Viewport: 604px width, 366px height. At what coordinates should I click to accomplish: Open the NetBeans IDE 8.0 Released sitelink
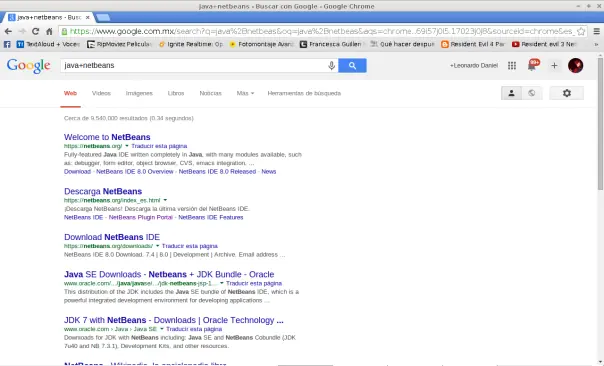tap(217, 171)
